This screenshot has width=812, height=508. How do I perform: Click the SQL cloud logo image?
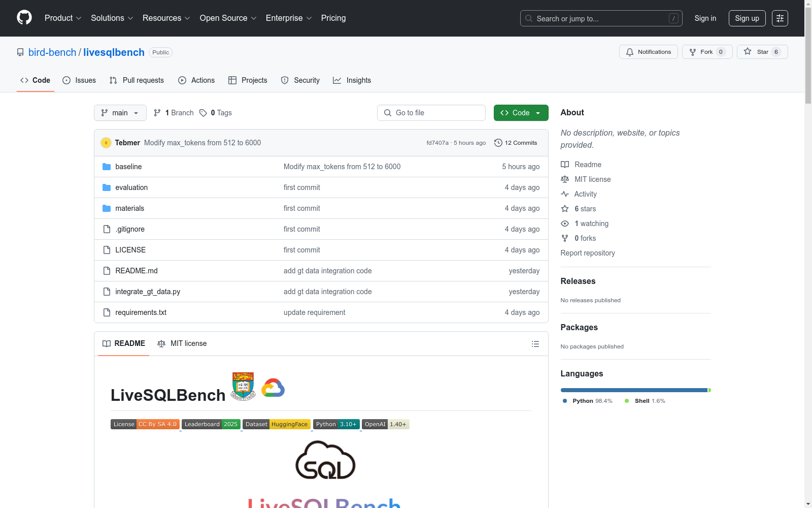click(x=325, y=460)
